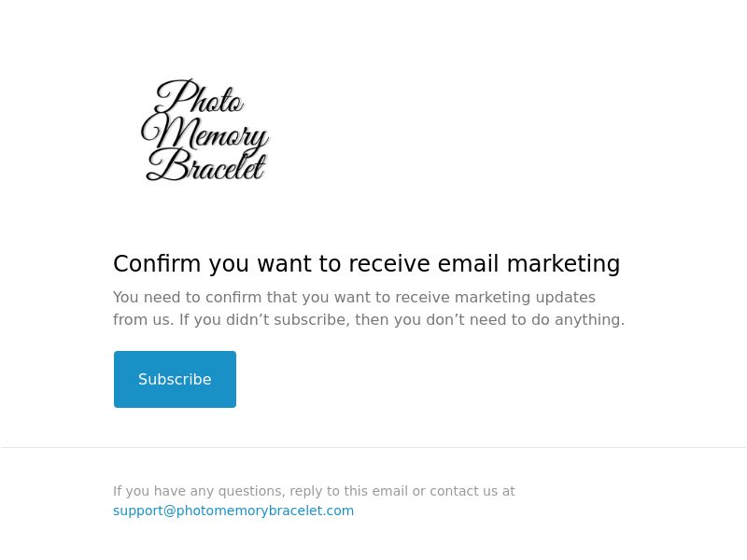747x560 pixels.
Task: Open the support@photomemorybracelet.com email link
Action: pyautogui.click(x=233, y=511)
